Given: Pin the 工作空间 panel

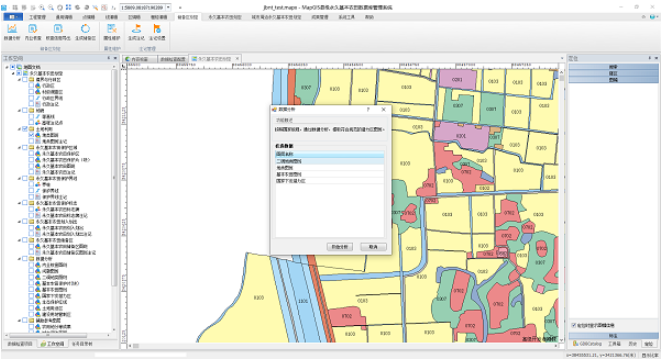Looking at the screenshot, I should coord(108,58).
